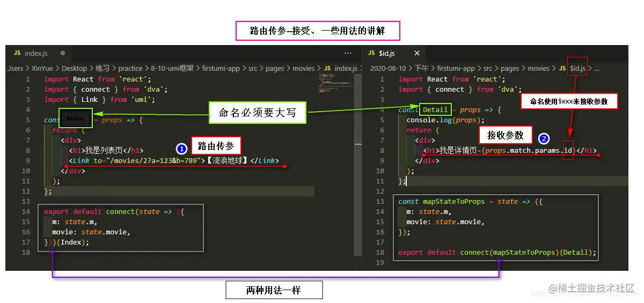Click the <h1>我是列表页</h1> line
This screenshot has height=303, width=644.
106,150
